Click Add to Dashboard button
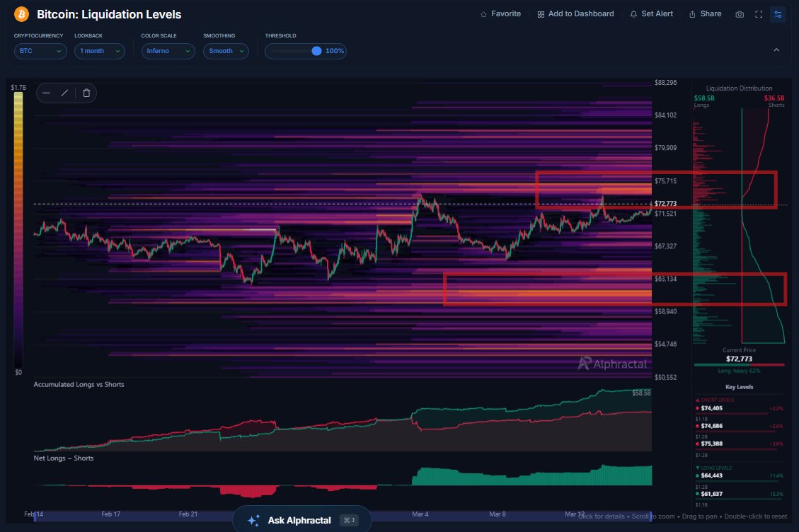Image resolution: width=799 pixels, height=532 pixels. click(576, 14)
